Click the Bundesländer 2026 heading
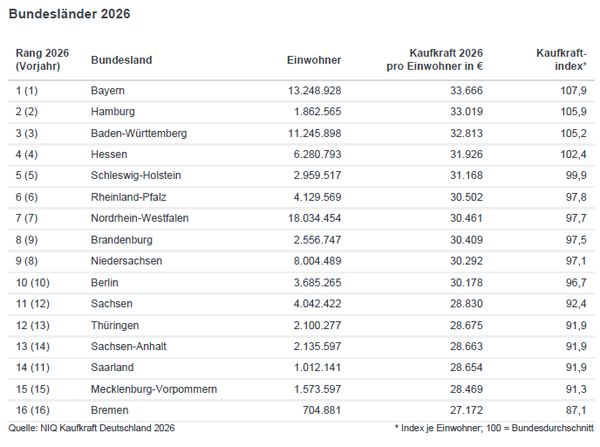The image size is (600, 447). [x=69, y=14]
